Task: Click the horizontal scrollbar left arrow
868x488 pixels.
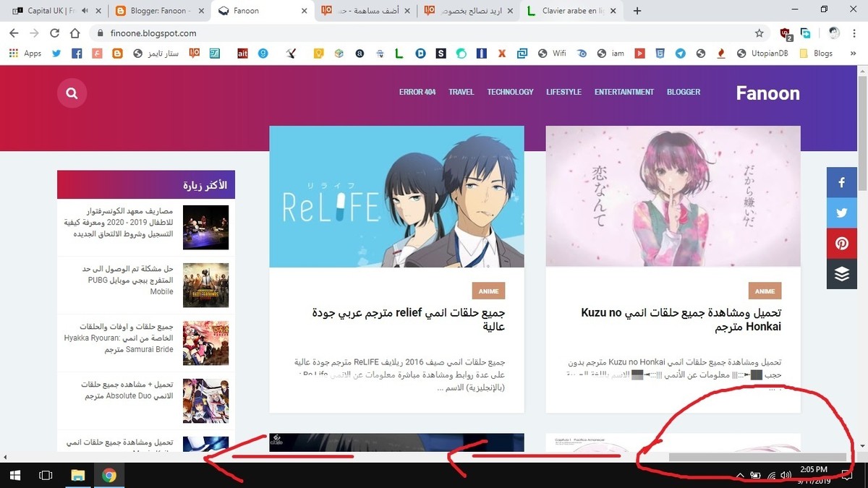Action: (x=5, y=457)
